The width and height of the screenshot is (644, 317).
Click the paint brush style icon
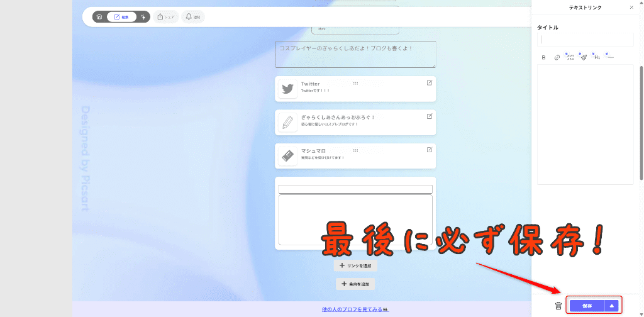tap(584, 57)
